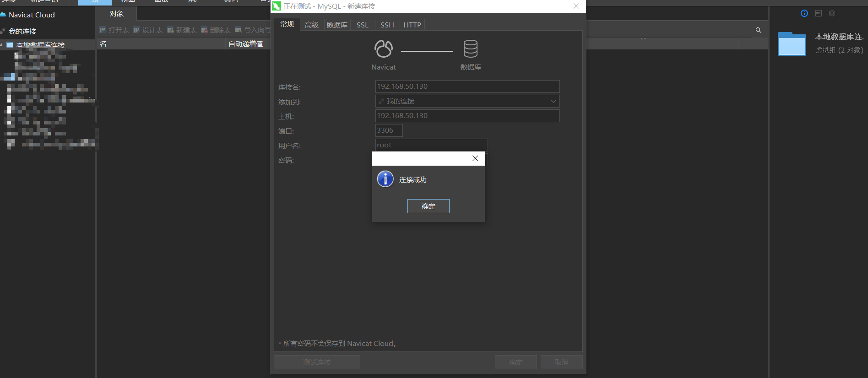Click the 所有密码不会保存到 Navicat Cloud note
Screen dimensions: 868x378
click(338, 344)
